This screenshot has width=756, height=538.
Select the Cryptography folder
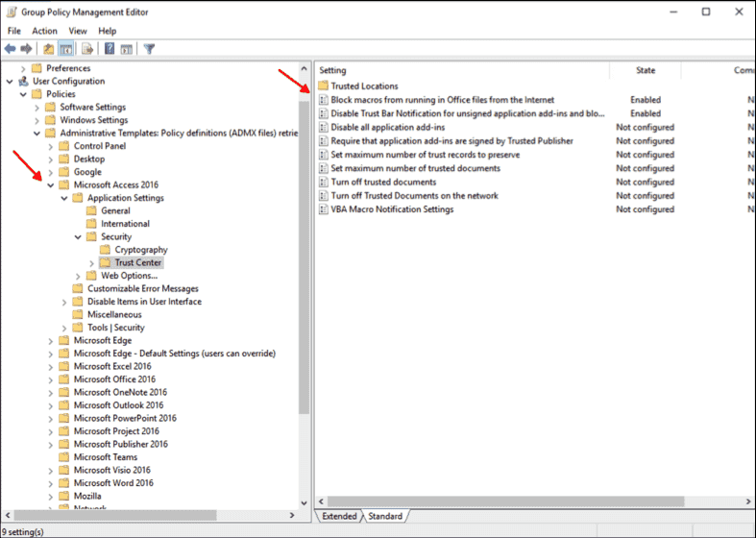click(x=141, y=250)
